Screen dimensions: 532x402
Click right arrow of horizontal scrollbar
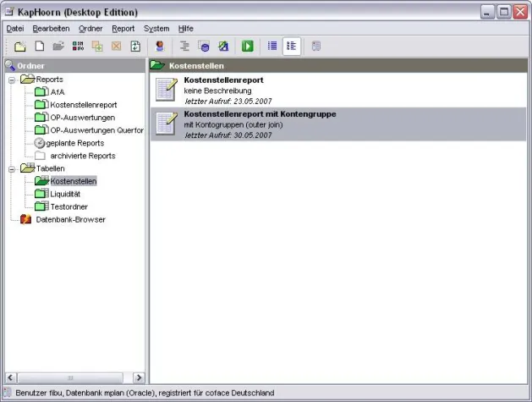(139, 377)
